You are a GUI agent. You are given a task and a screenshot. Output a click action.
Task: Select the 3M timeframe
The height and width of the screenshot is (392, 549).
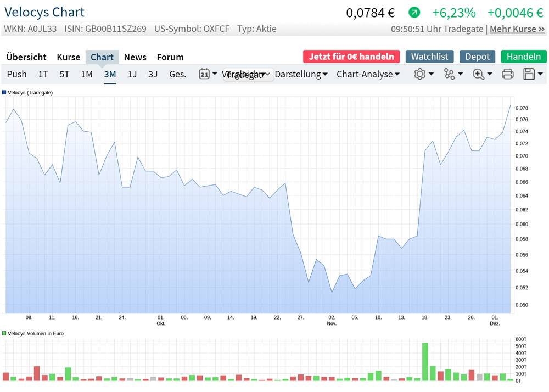(110, 74)
